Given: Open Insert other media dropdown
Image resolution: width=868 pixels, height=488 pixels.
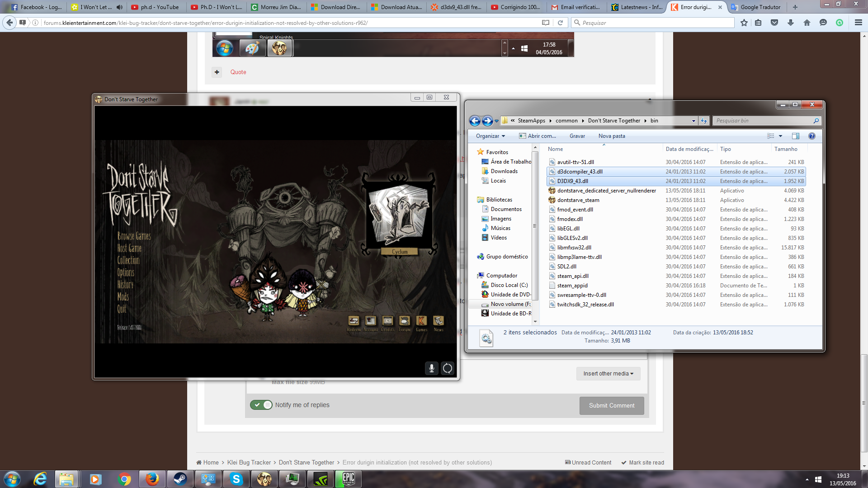Looking at the screenshot, I should pos(608,374).
